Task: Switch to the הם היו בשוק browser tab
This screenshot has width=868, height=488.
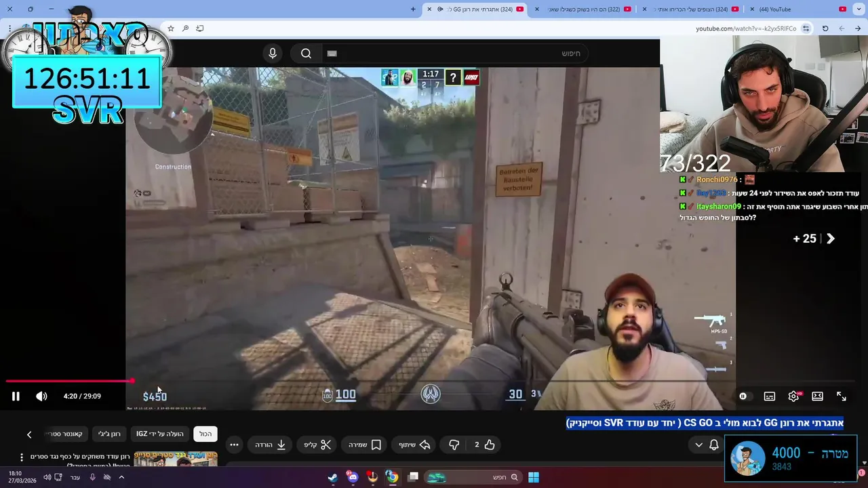Action: [x=583, y=9]
